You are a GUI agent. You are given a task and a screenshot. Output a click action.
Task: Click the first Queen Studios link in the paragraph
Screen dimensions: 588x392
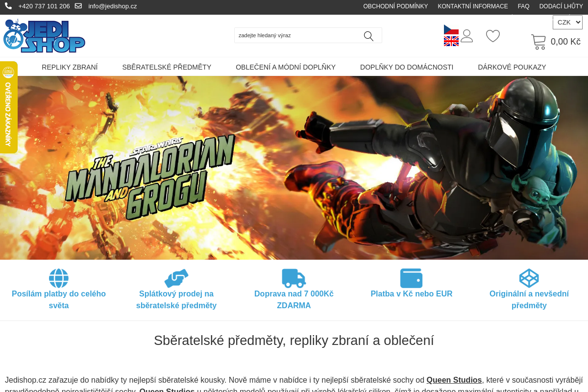[x=454, y=380]
